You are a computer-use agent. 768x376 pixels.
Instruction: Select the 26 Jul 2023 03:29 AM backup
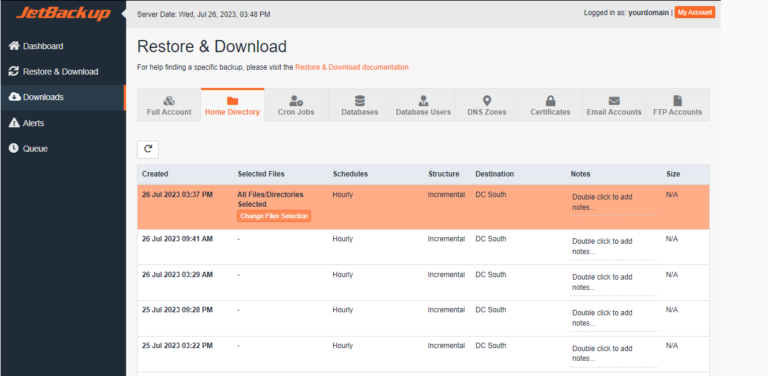(423, 283)
